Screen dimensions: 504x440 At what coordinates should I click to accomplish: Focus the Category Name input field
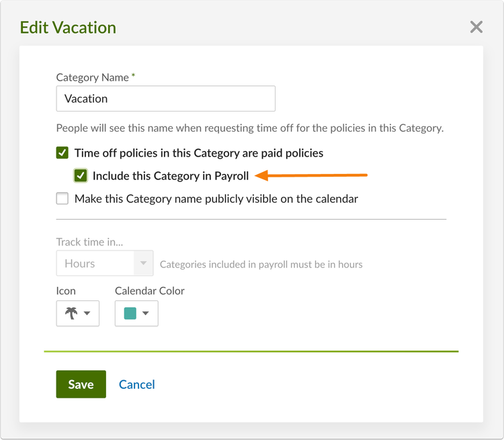[165, 98]
